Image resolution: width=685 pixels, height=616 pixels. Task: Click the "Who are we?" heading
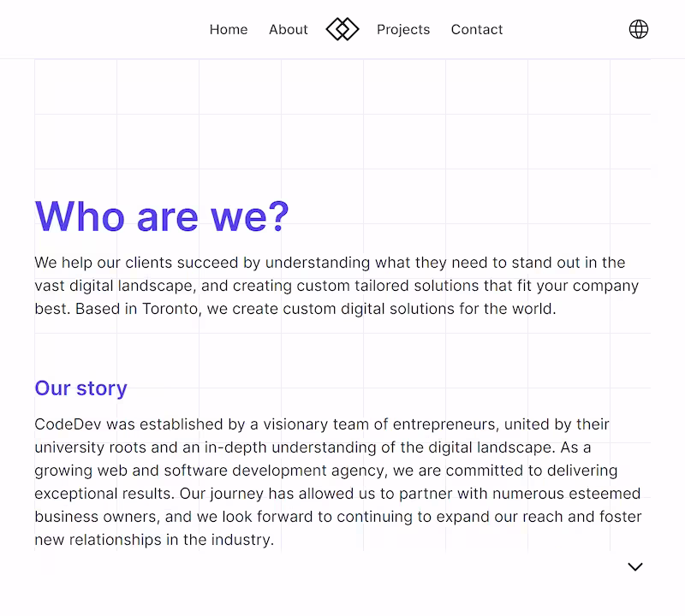pos(162,216)
